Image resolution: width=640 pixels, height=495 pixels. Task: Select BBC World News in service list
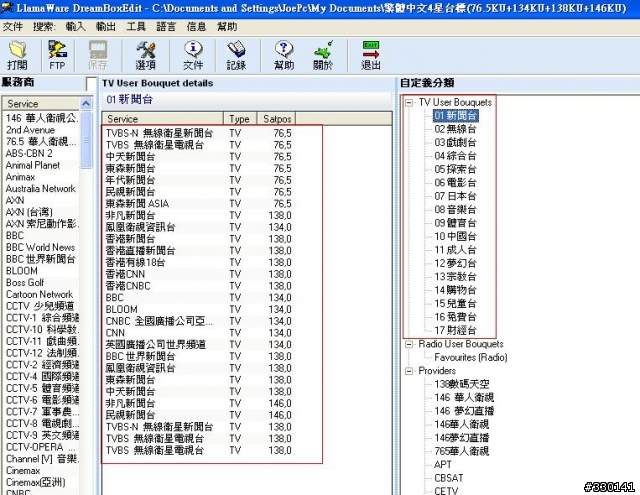(40, 247)
